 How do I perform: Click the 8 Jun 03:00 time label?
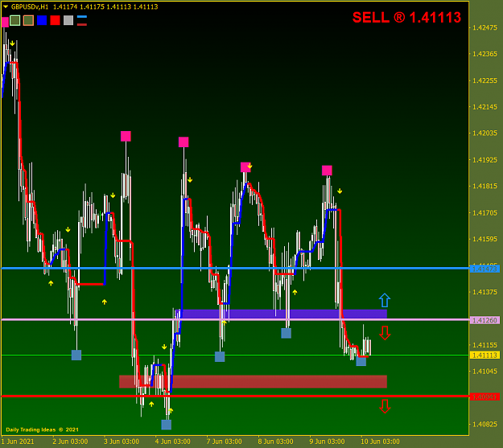pos(275,442)
